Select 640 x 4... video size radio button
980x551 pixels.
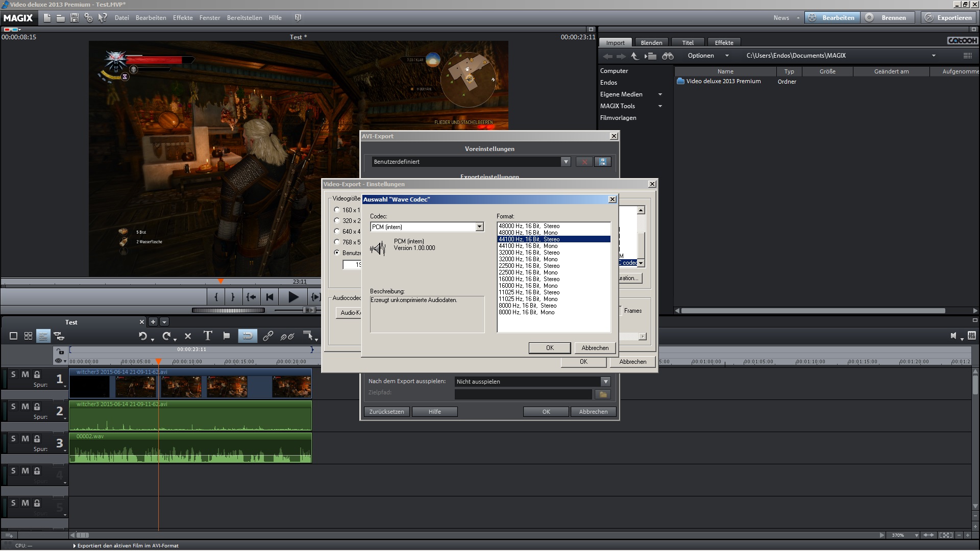pos(337,231)
